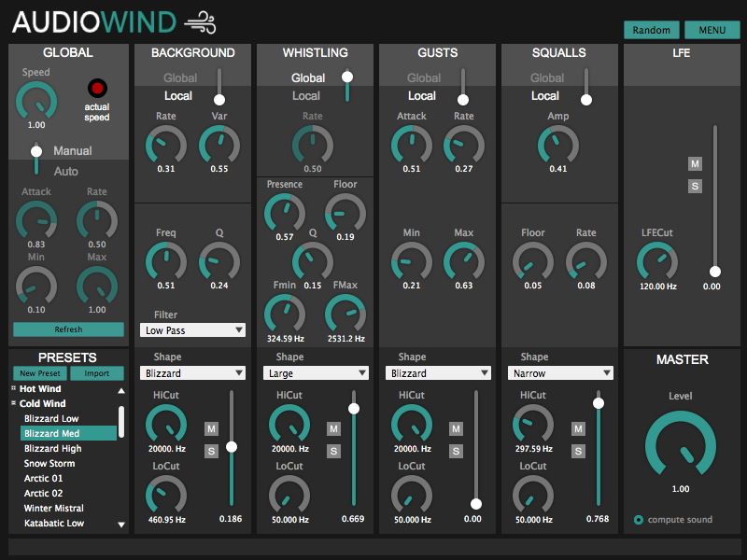Screen dimensions: 747x560
Task: Click the Background LoCut knob
Action: (166, 496)
